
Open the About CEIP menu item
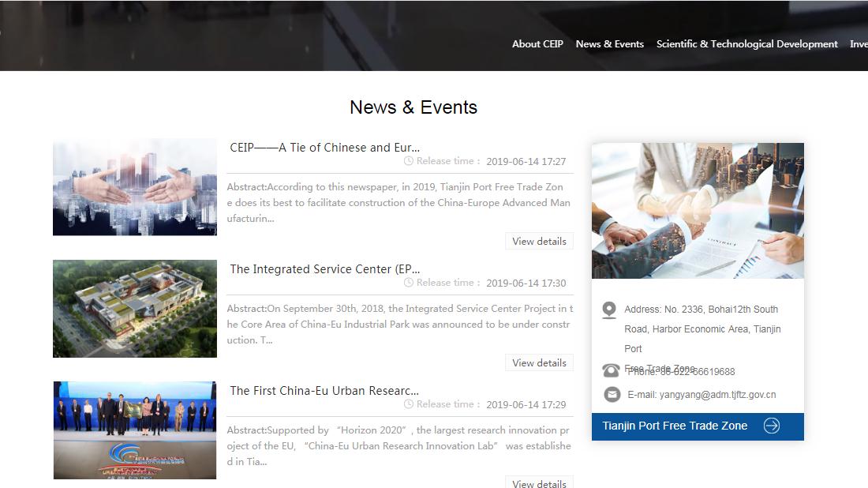[537, 43]
